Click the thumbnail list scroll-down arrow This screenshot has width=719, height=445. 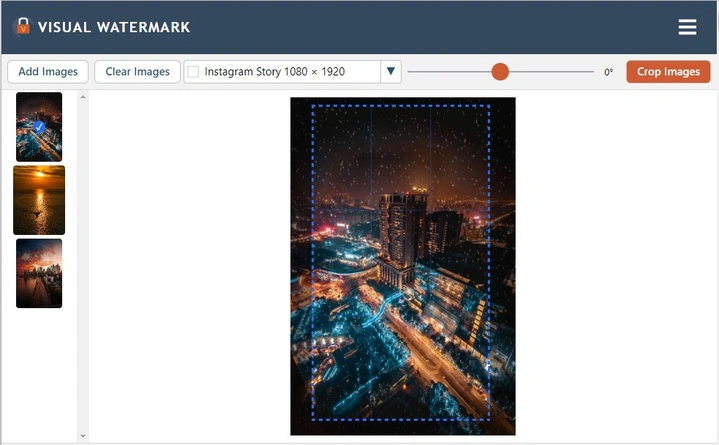83,436
